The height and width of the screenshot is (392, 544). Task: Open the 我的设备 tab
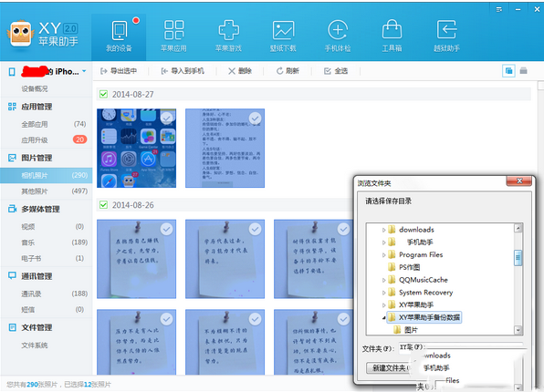pyautogui.click(x=119, y=37)
